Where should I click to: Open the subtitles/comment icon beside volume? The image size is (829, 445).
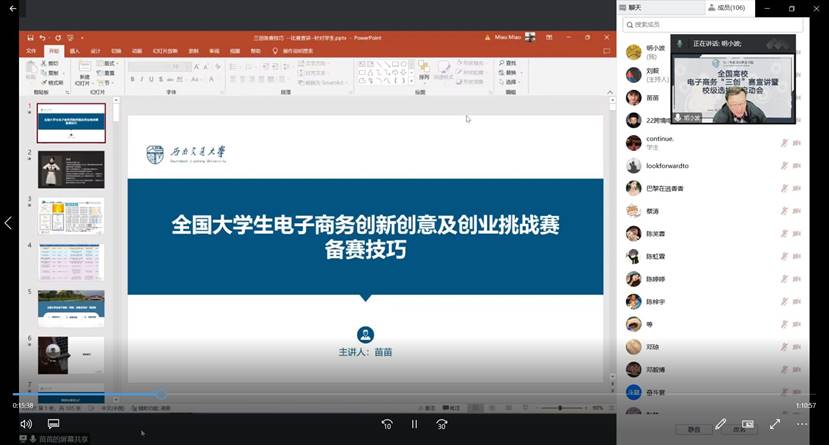click(53, 424)
